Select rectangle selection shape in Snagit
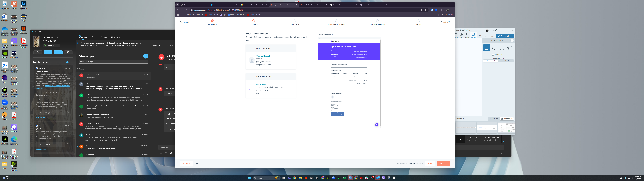This screenshot has width=644, height=181. coord(487,48)
